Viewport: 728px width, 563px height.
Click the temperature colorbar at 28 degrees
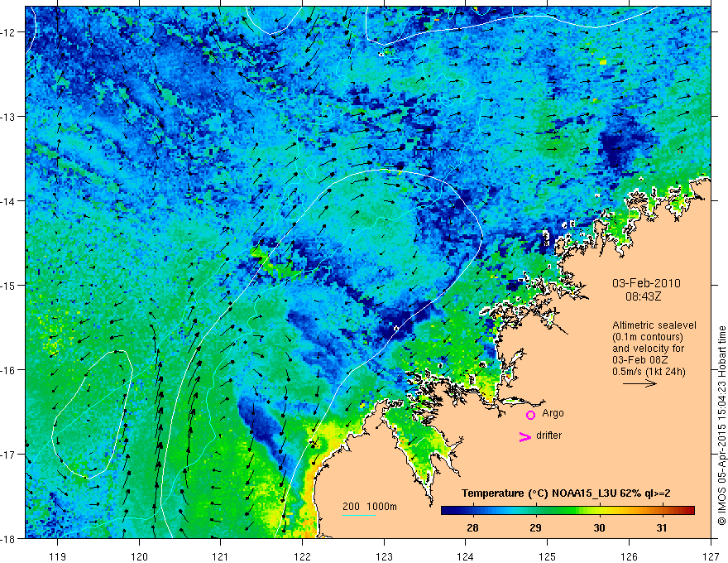(x=472, y=511)
